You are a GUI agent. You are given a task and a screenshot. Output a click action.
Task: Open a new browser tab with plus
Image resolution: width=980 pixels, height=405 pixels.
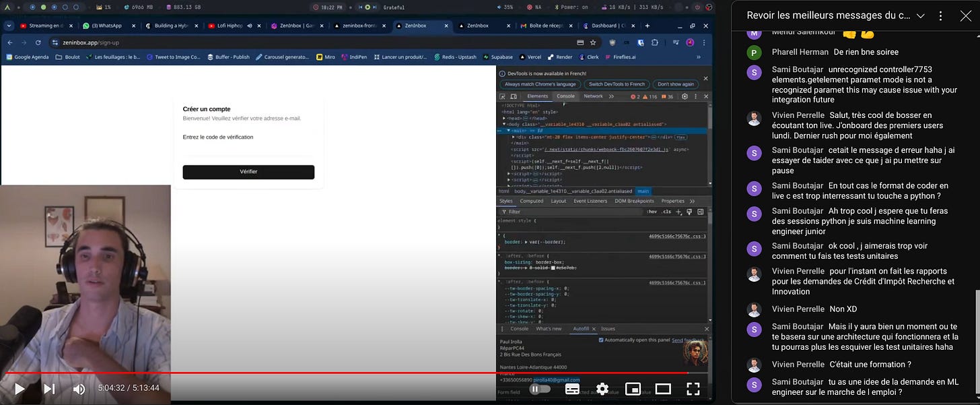(x=647, y=26)
